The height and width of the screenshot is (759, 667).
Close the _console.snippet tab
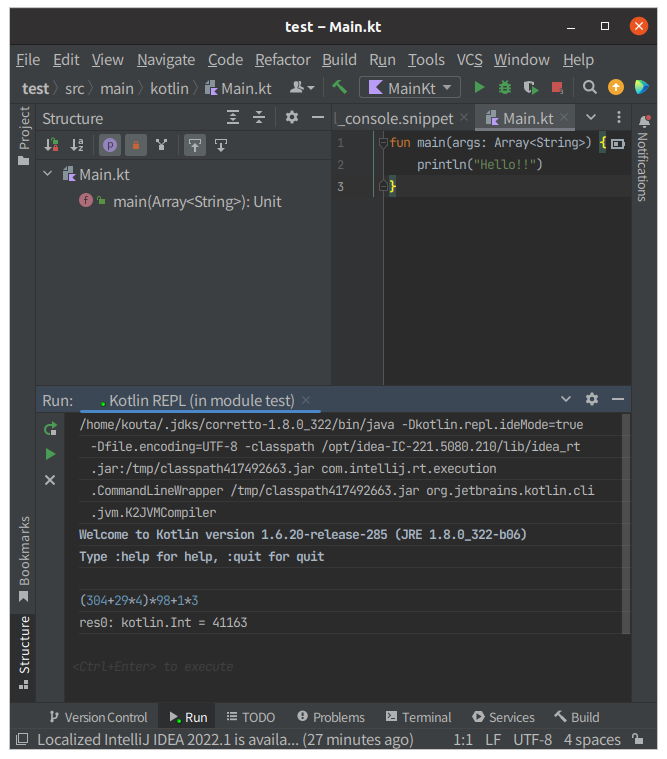click(464, 117)
